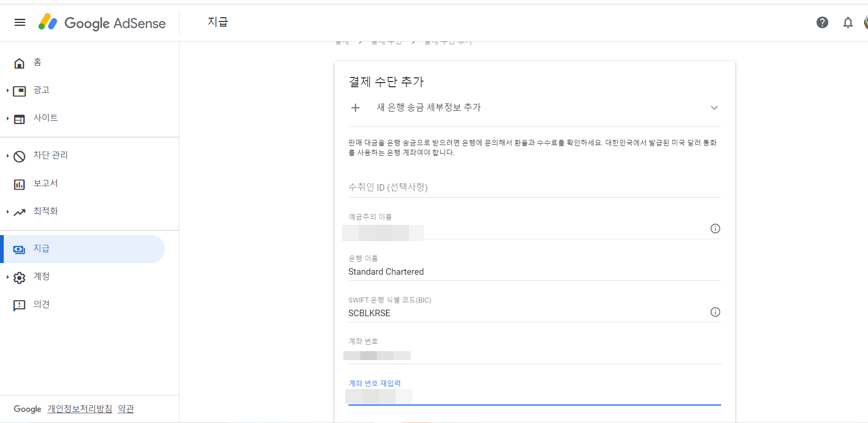The image size is (868, 423).
Task: Click the 수취인 ID (선택사항) field
Action: coord(534,187)
